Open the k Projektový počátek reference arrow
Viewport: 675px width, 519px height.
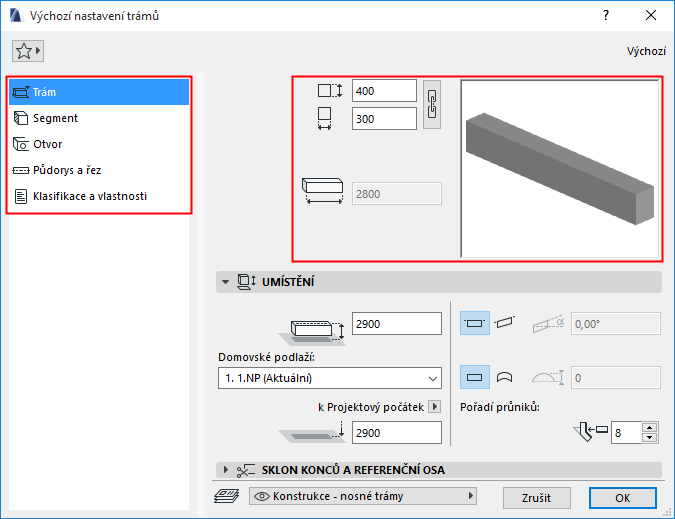coord(435,407)
